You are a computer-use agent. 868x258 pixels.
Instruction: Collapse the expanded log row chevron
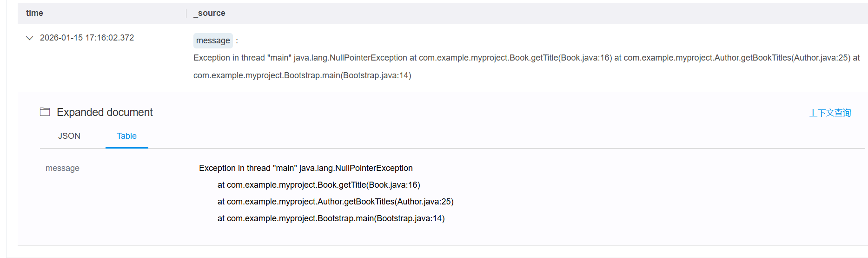click(x=30, y=38)
